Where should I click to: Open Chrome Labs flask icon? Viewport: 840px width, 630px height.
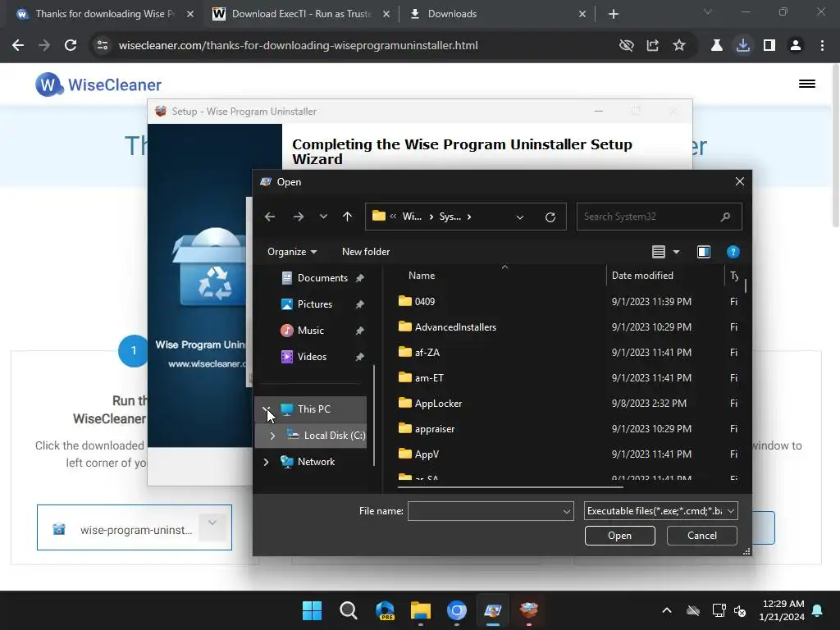[716, 46]
